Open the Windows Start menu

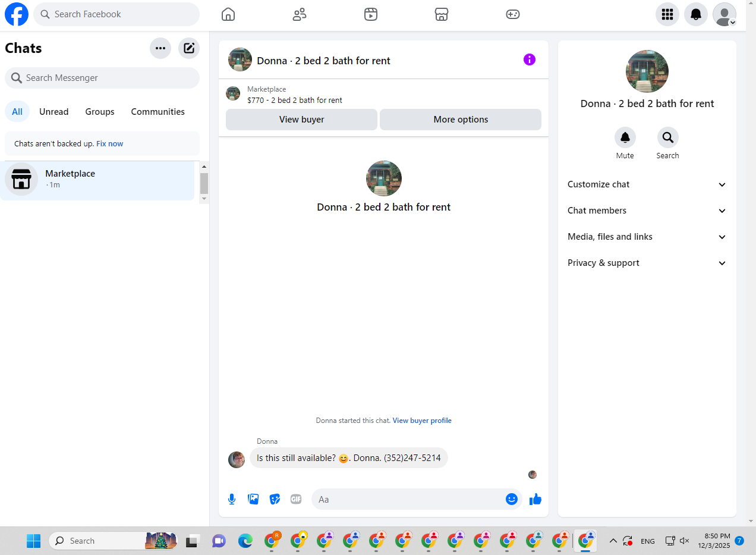[34, 541]
